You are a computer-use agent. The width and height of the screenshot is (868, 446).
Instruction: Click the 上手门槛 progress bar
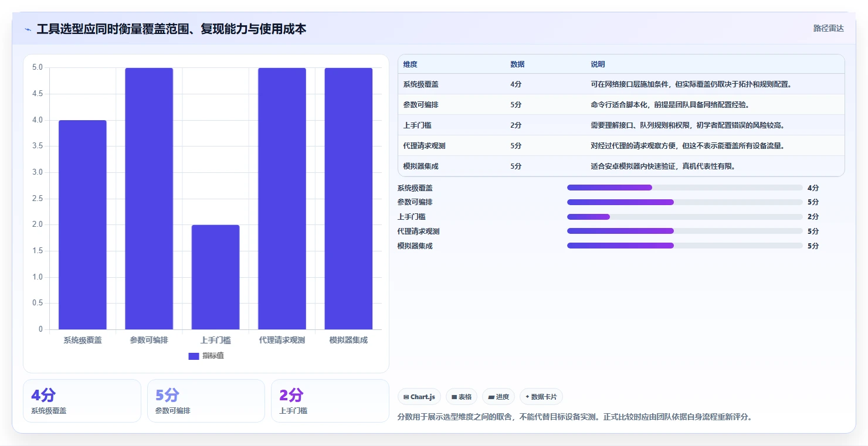coord(684,217)
